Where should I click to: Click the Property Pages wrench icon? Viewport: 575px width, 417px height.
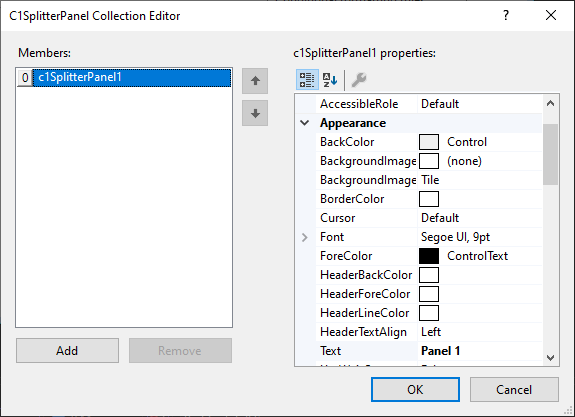[359, 80]
